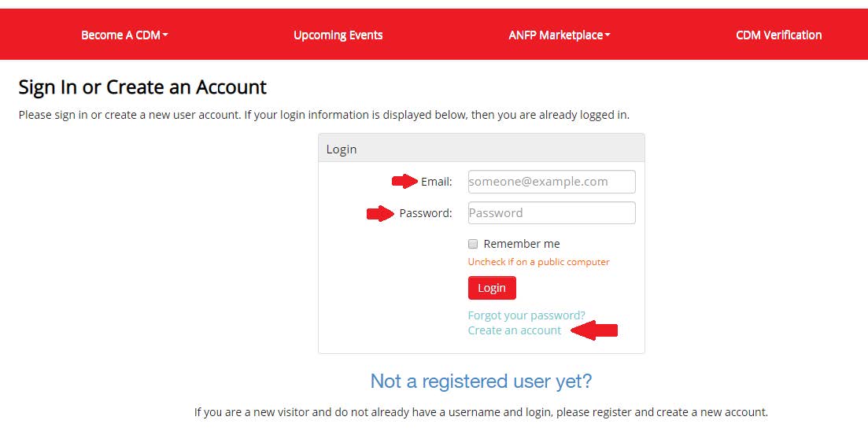Click the red arrow pointing at Password
Image resolution: width=868 pixels, height=435 pixels.
point(380,213)
